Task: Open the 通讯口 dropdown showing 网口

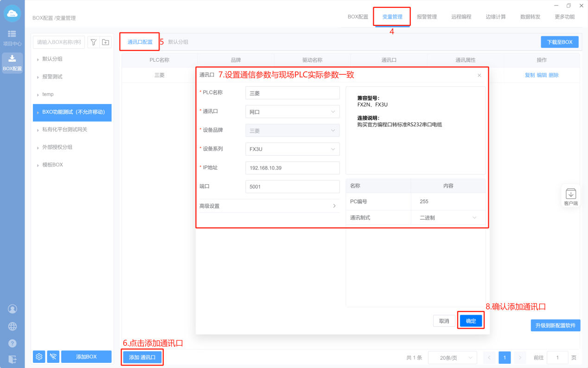Action: pos(292,112)
